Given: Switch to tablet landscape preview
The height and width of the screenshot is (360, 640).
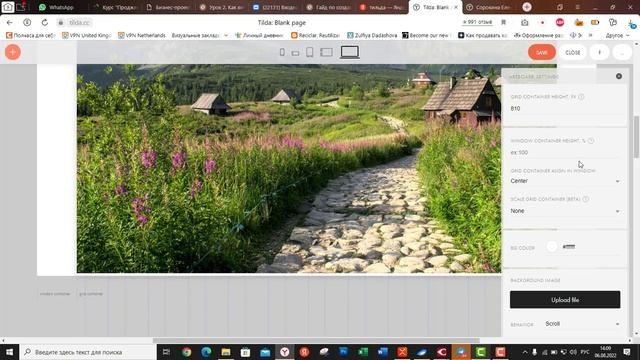Looking at the screenshot, I should click(x=327, y=52).
